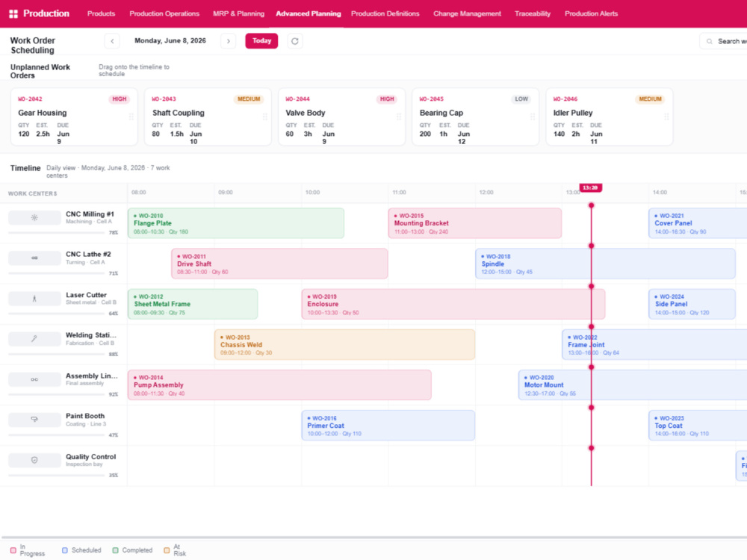Click the CNC Milling #1 work center icon

pyautogui.click(x=34, y=217)
